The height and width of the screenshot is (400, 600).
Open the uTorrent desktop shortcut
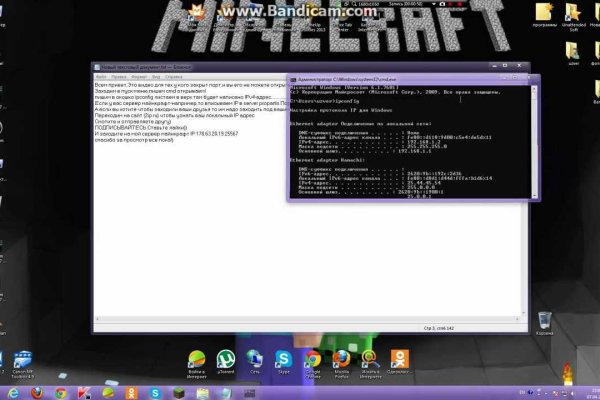[226, 359]
